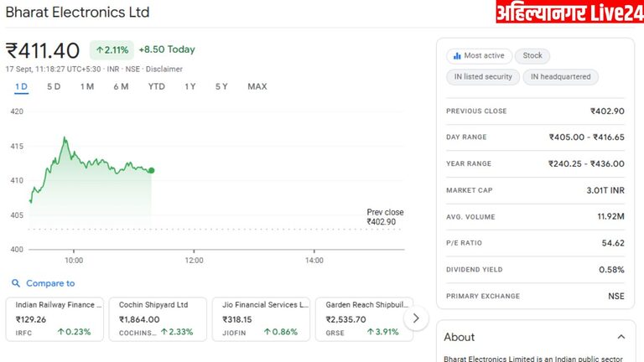Screen dimensions: 644x362
Task: Click the next arrow in comparison carousel
Action: (416, 318)
